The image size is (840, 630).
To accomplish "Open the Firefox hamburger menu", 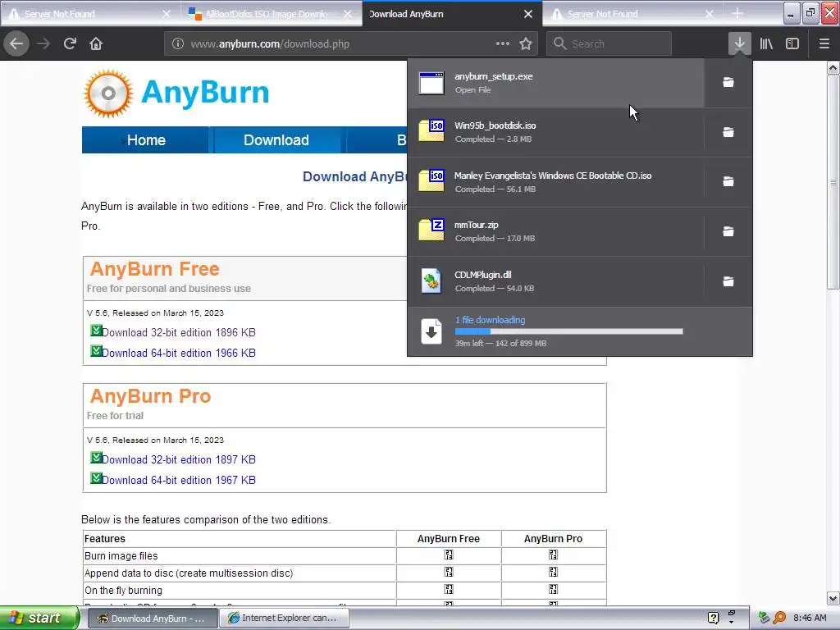I will pyautogui.click(x=824, y=43).
